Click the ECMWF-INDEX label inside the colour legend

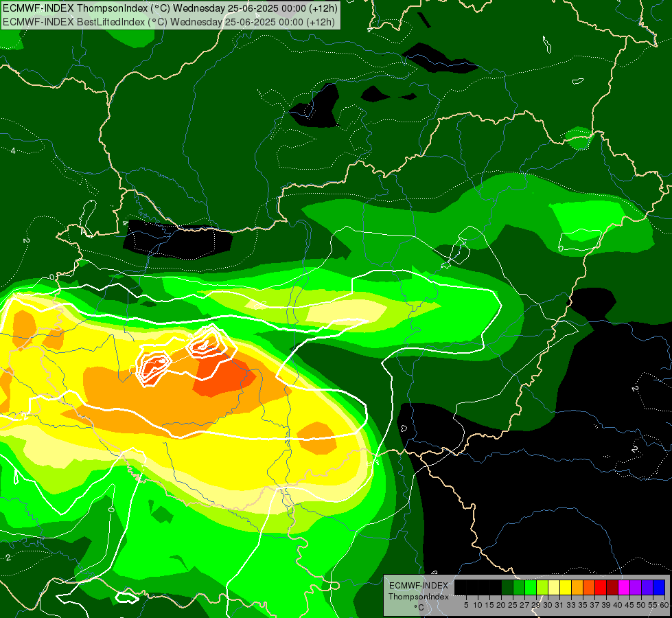pos(419,586)
